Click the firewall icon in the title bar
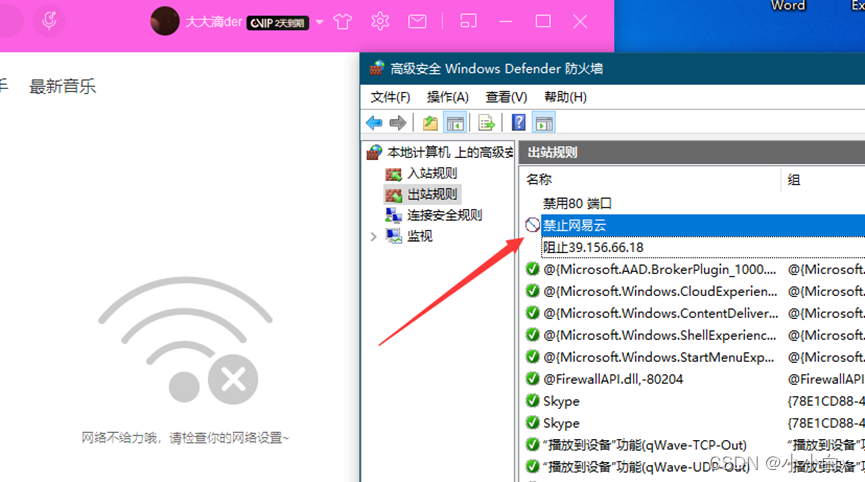 [377, 68]
